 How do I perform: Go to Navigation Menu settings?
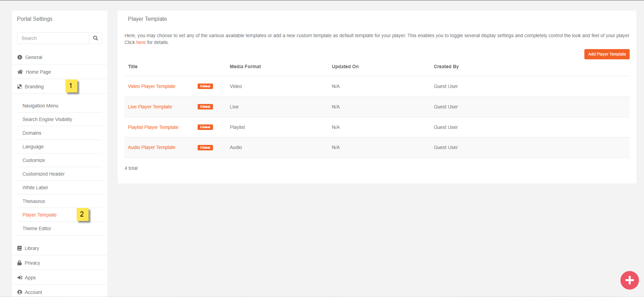(40, 106)
